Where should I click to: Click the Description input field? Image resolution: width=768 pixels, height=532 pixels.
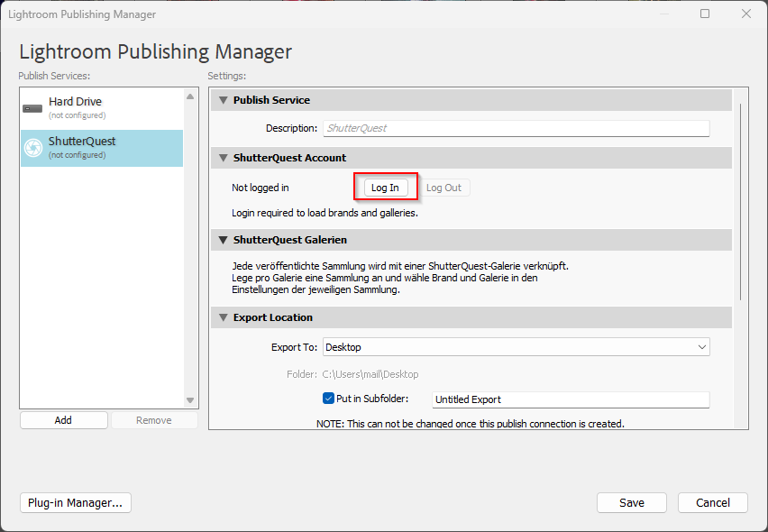[x=517, y=128]
